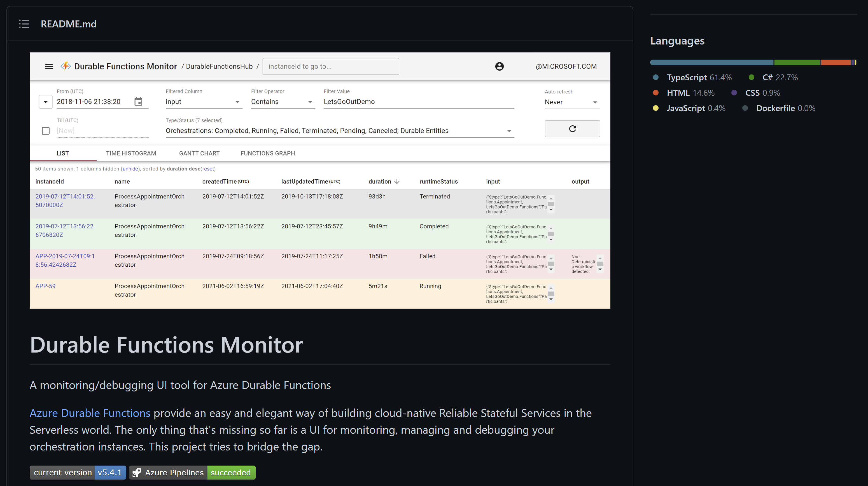
Task: Open the APP-59 orchestration instance link
Action: (45, 286)
